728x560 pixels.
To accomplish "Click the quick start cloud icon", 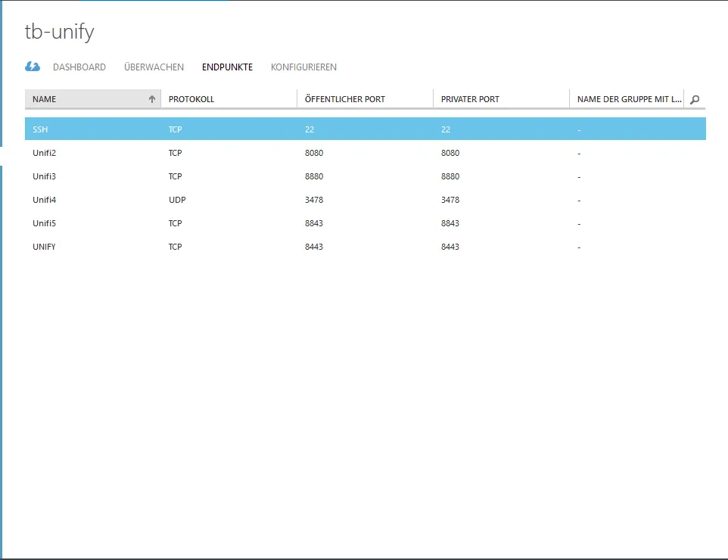I will pos(33,67).
